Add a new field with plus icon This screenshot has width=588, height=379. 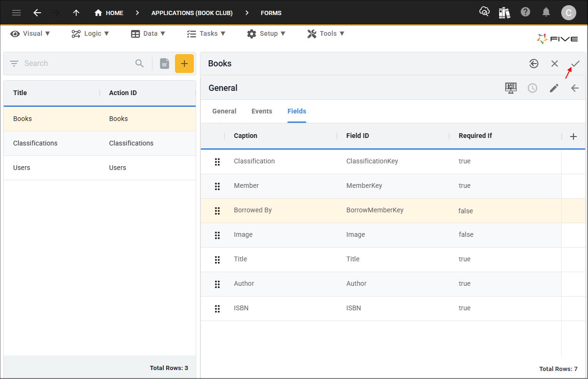click(573, 137)
